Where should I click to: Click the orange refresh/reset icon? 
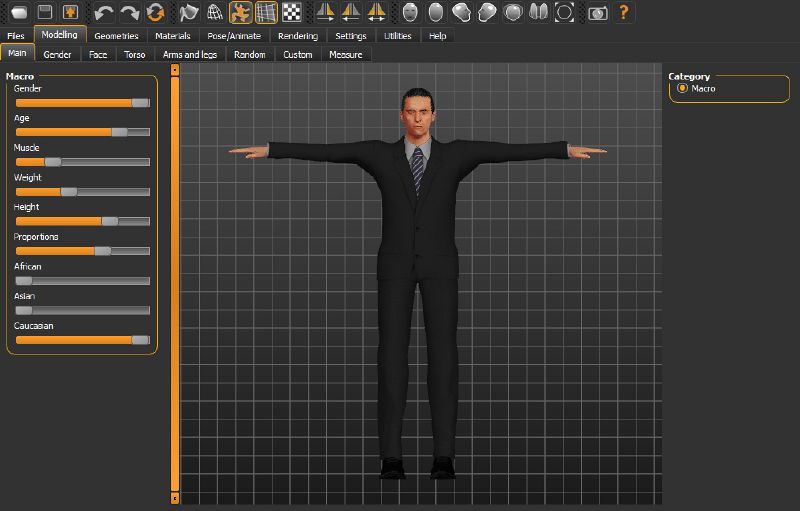point(155,13)
